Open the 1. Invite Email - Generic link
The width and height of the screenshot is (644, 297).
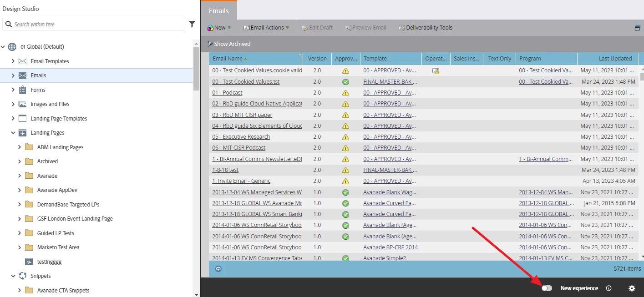tap(241, 181)
